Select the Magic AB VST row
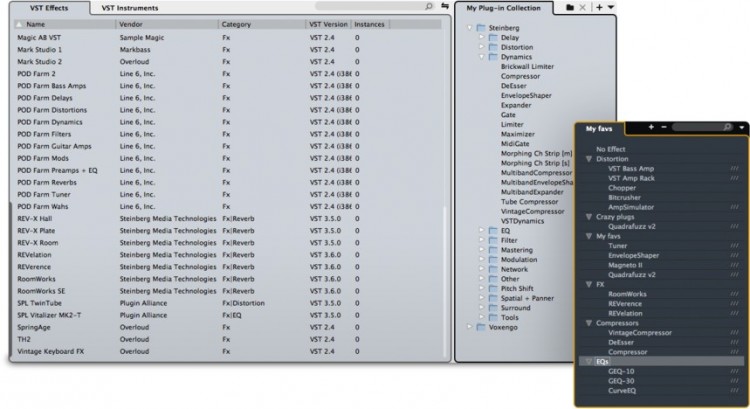Screen dimensions: 750x409 tap(229, 37)
